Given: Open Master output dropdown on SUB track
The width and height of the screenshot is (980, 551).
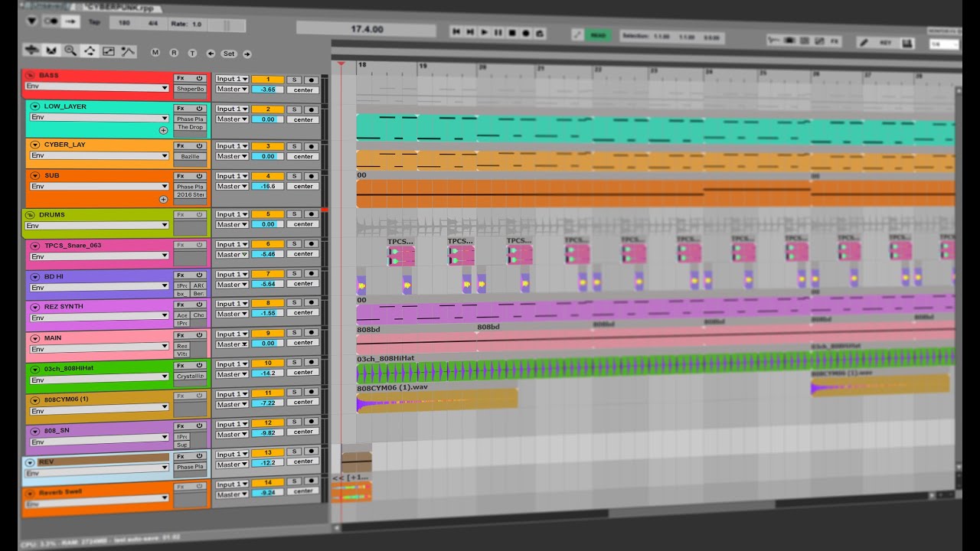Looking at the screenshot, I should click(x=231, y=186).
